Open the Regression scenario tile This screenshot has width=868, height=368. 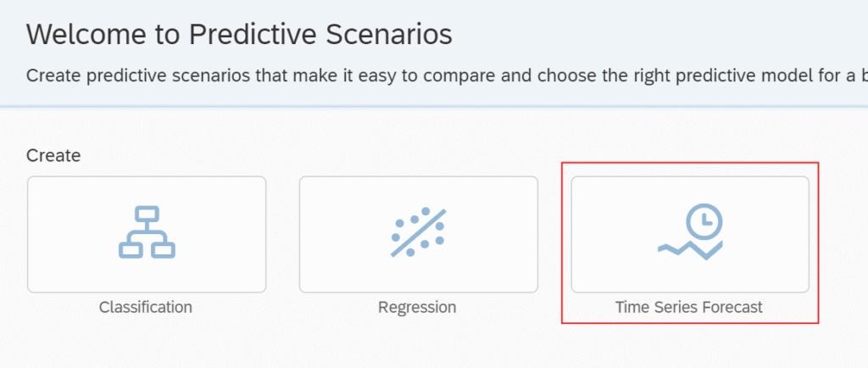419,235
